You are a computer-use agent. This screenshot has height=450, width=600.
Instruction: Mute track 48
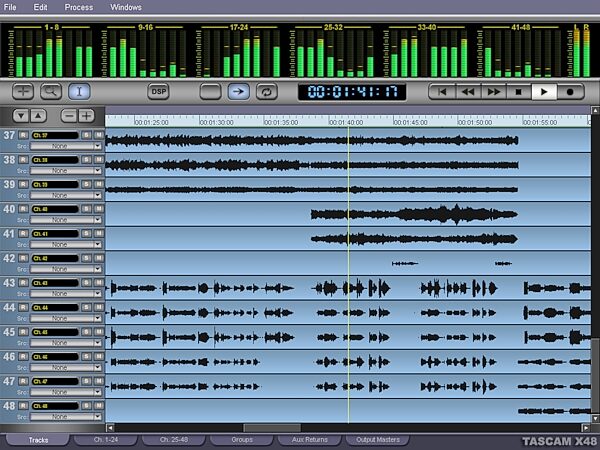pyautogui.click(x=99, y=406)
